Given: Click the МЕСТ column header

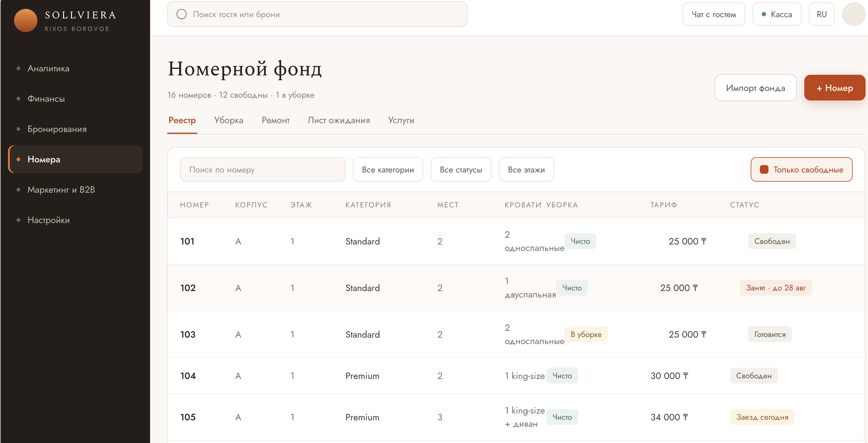Looking at the screenshot, I should point(448,205).
